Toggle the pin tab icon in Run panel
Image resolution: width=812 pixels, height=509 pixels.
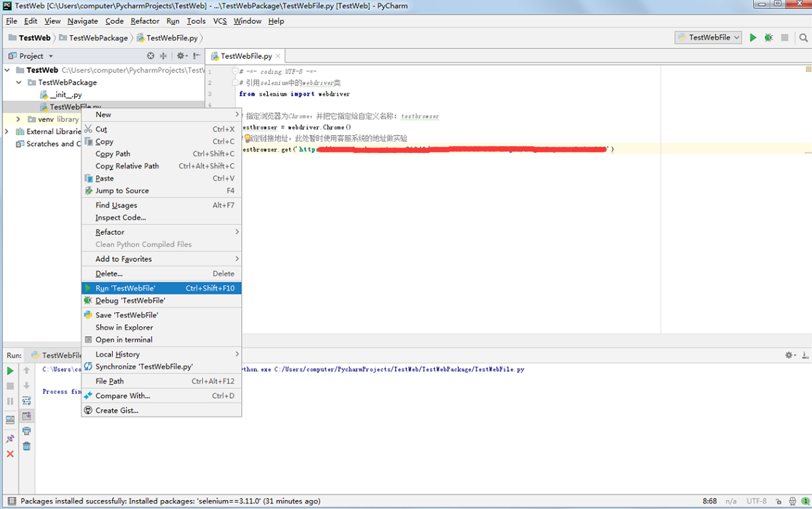10,438
